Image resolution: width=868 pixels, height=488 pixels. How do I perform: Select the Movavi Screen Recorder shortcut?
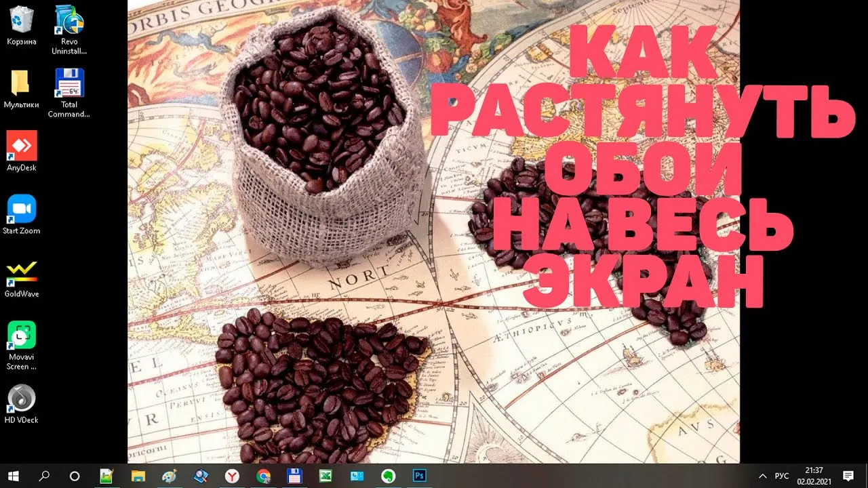pos(22,346)
